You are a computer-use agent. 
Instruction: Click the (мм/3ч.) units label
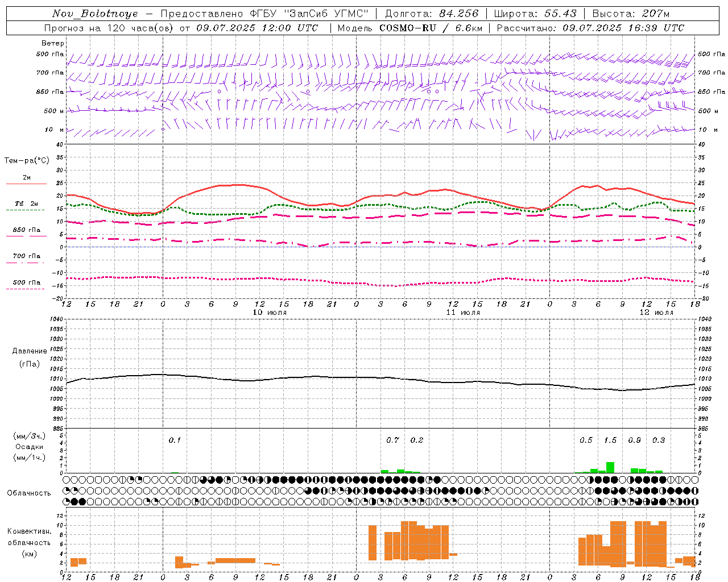[x=29, y=436]
